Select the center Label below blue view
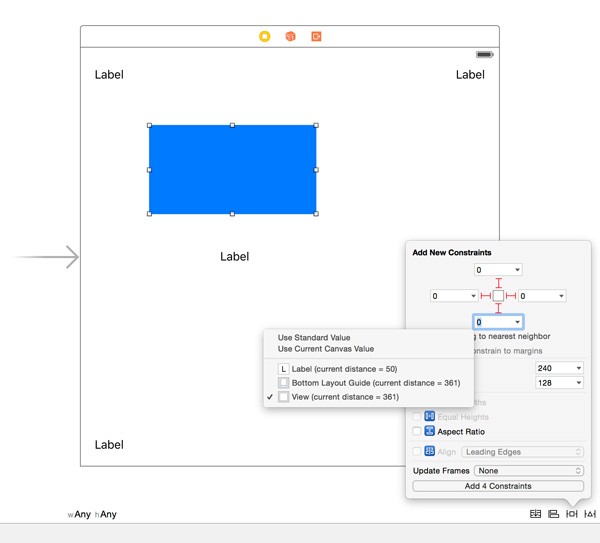The image size is (600, 543). coord(235,256)
